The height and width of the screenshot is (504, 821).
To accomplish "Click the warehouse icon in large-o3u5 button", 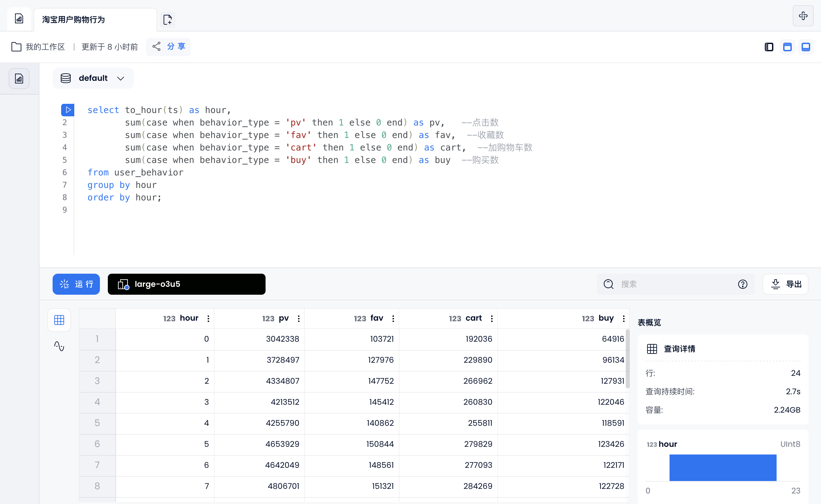I will coord(123,284).
